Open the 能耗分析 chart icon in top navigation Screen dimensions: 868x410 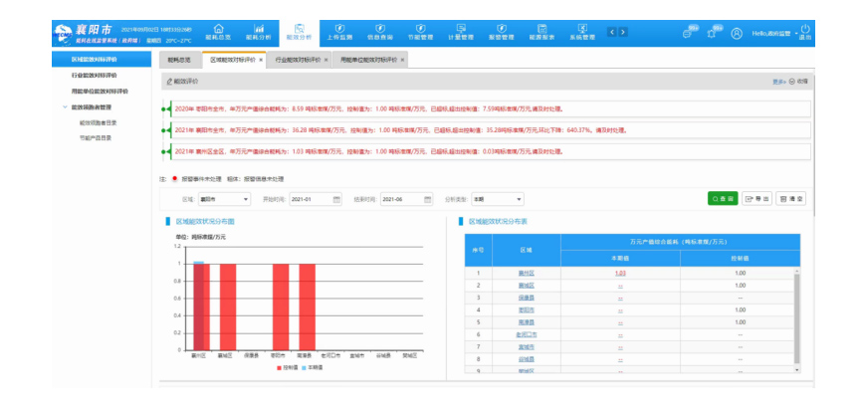point(257,31)
